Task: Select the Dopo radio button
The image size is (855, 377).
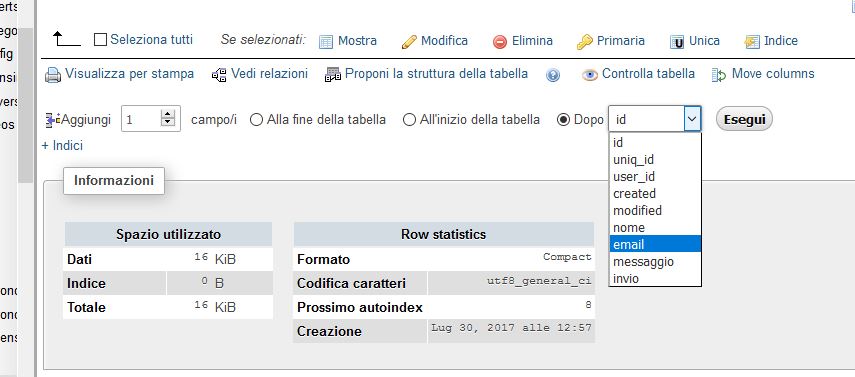Action: (563, 120)
